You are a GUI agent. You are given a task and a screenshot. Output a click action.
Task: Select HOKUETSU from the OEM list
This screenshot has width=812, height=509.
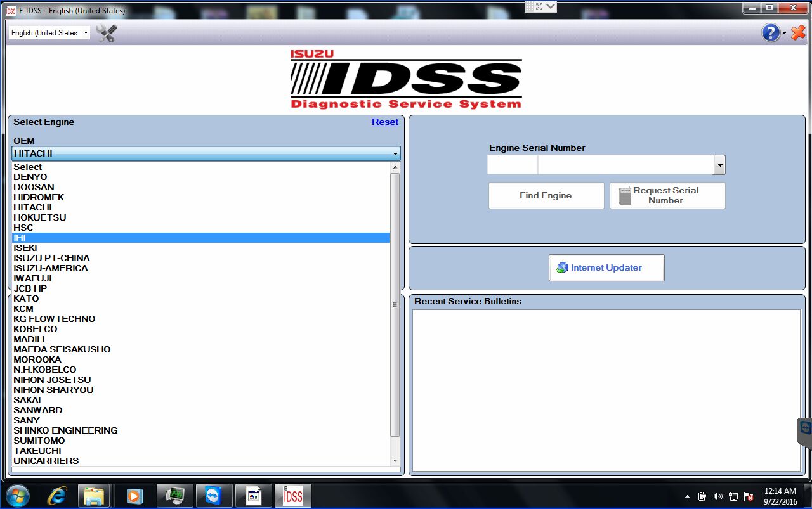[x=200, y=217]
